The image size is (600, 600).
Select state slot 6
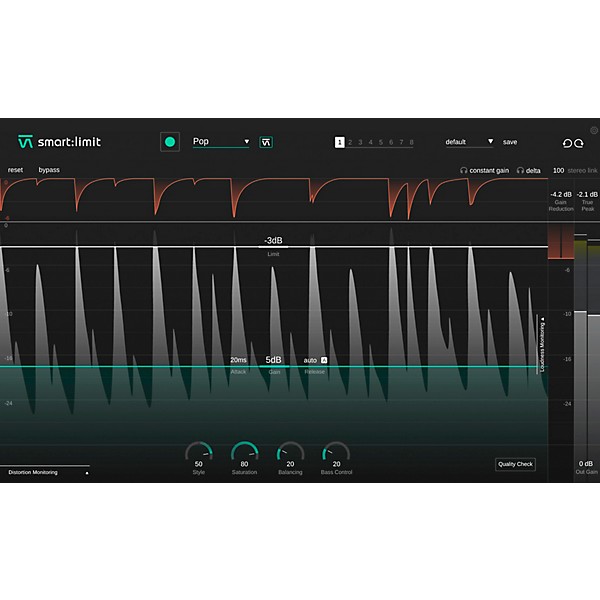click(x=391, y=142)
